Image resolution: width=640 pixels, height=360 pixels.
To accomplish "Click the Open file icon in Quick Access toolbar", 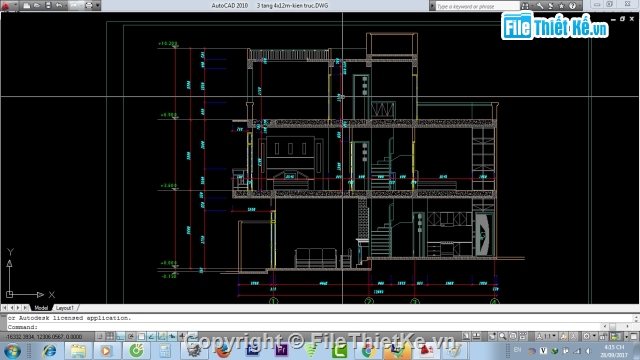I will coord(37,5).
